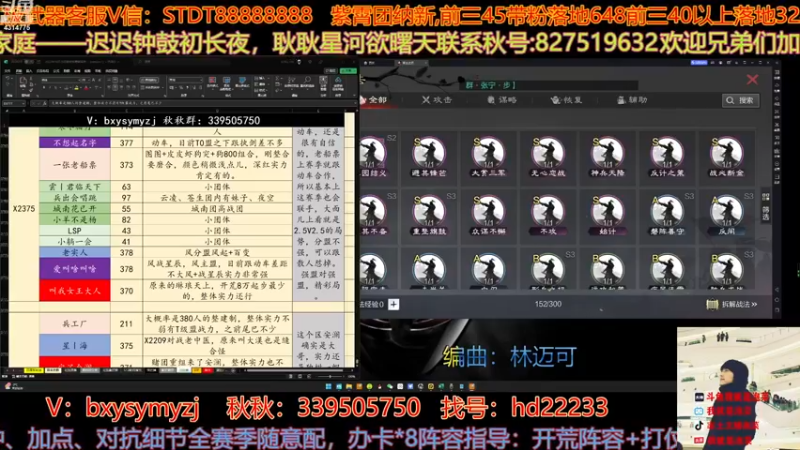
Task: Open Excel cell styles icon
Action: [242, 83]
